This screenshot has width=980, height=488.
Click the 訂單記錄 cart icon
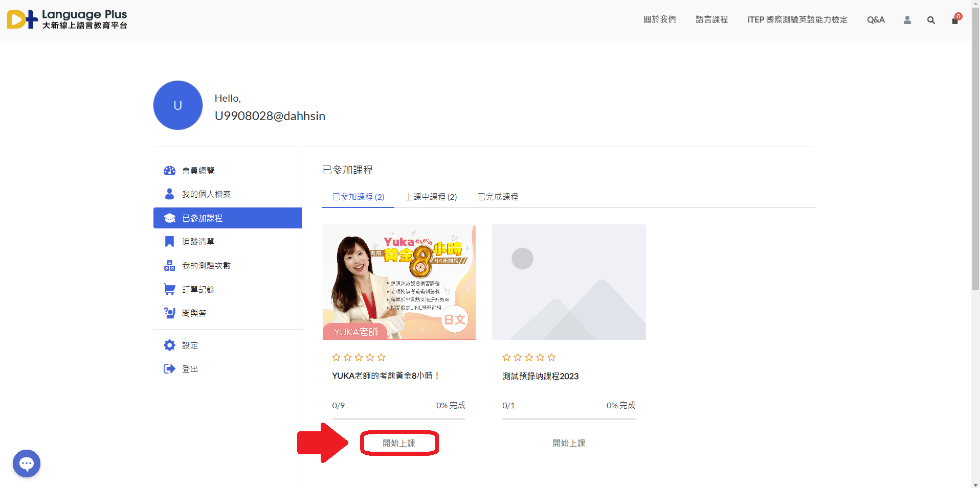pyautogui.click(x=169, y=289)
